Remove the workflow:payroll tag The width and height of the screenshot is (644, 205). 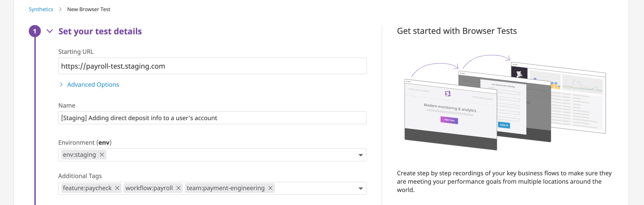179,188
